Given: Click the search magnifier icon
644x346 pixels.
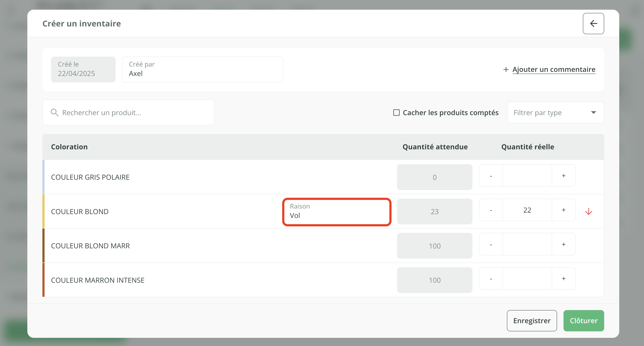Looking at the screenshot, I should (x=54, y=113).
